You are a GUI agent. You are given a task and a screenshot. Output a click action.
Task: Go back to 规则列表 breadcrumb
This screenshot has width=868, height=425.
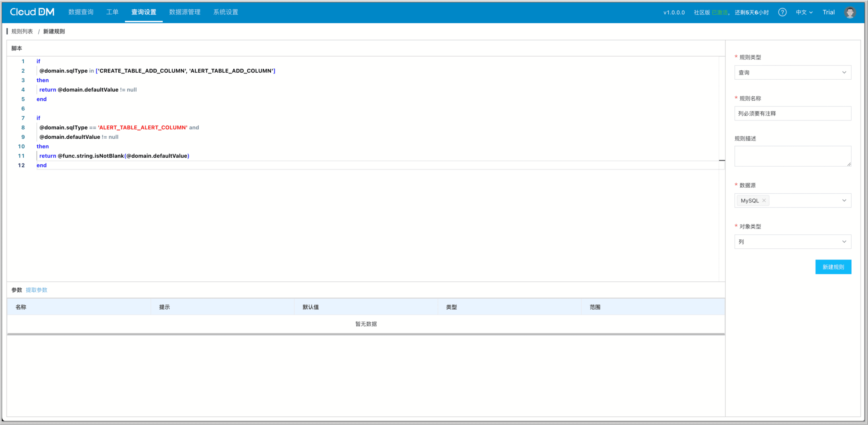22,31
